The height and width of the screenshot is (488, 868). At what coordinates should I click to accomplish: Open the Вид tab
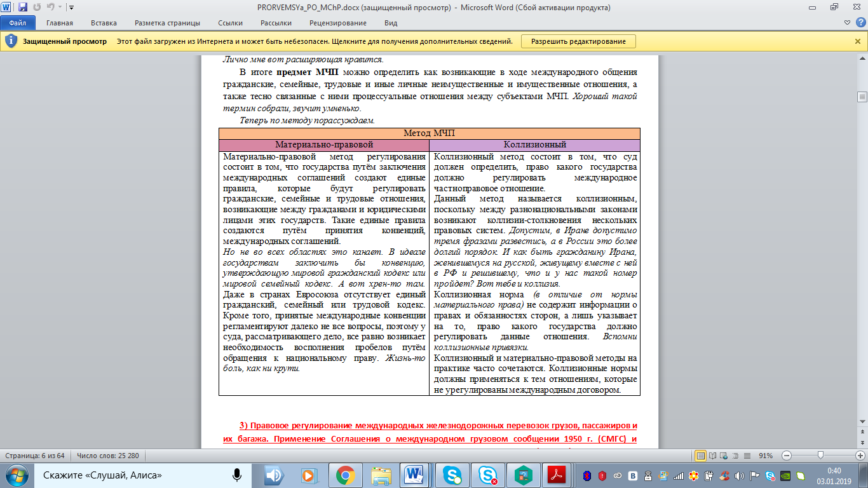391,23
